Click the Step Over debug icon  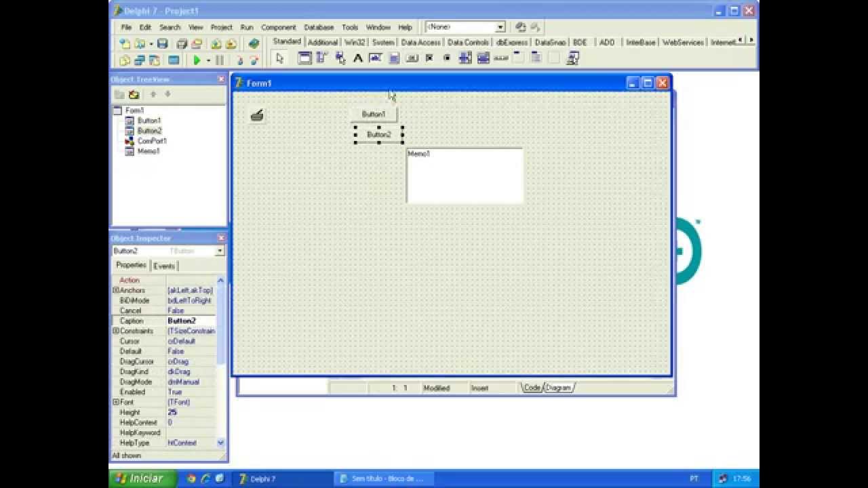point(254,60)
